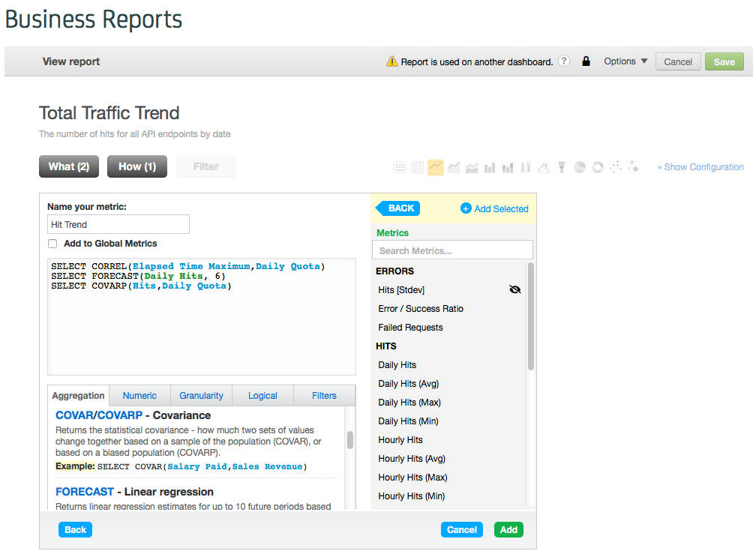
Task: Enable the Add to Global Metrics checkbox
Action: pos(52,244)
